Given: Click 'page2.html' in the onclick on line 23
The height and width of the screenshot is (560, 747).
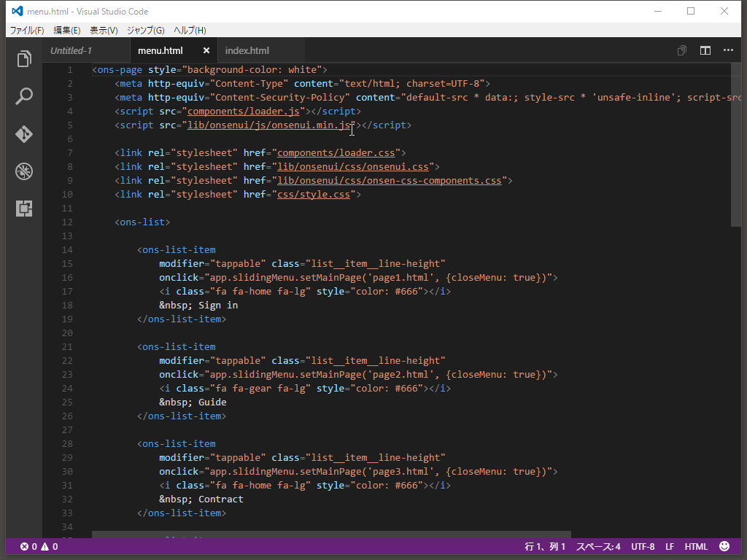Looking at the screenshot, I should (x=400, y=374).
